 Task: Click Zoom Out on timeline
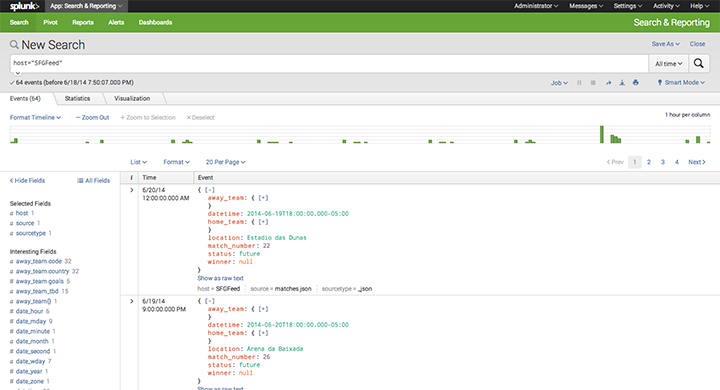coord(92,118)
